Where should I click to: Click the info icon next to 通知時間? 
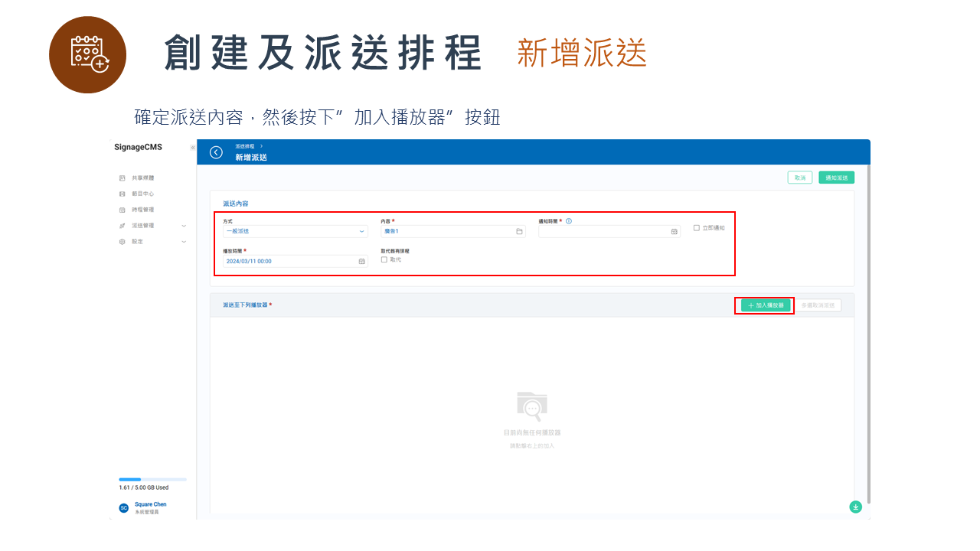click(x=570, y=219)
